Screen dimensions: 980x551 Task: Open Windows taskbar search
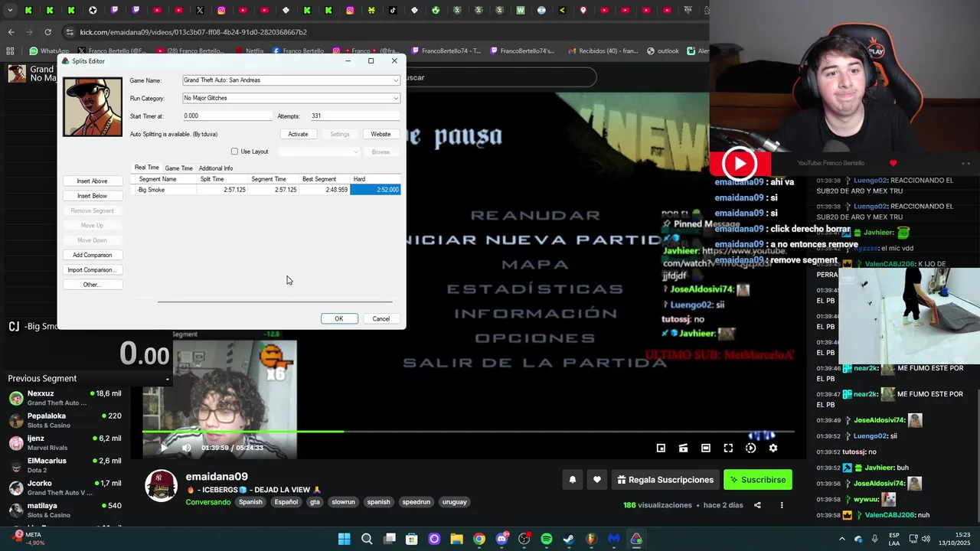367,539
